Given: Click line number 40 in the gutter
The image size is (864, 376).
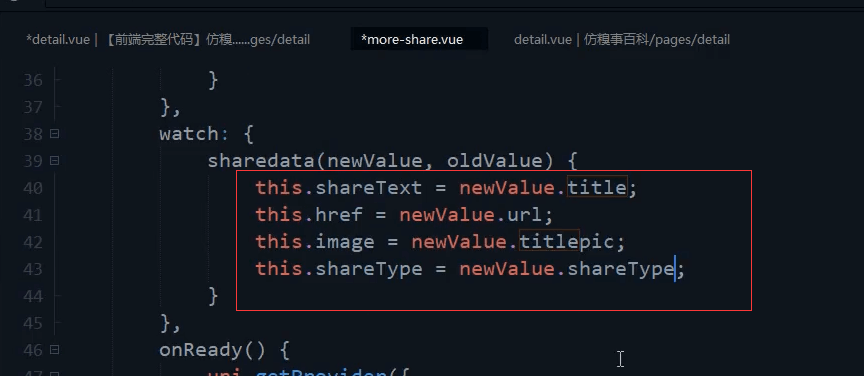Looking at the screenshot, I should 33,188.
